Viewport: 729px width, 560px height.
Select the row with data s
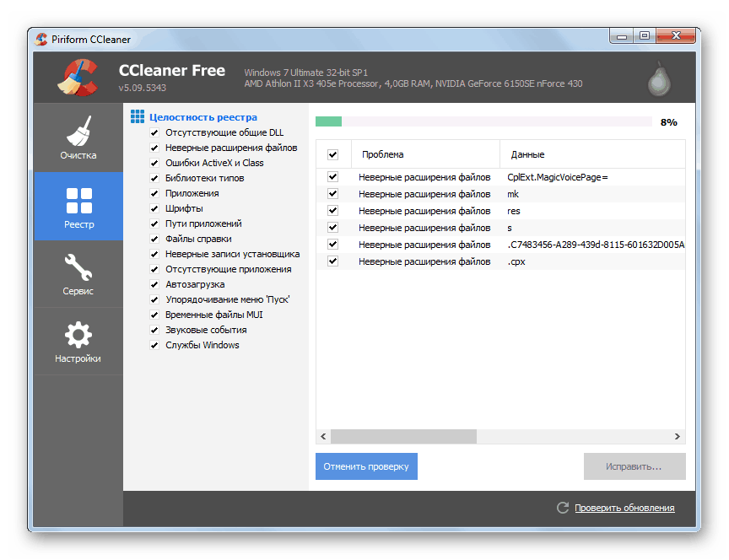[500, 228]
